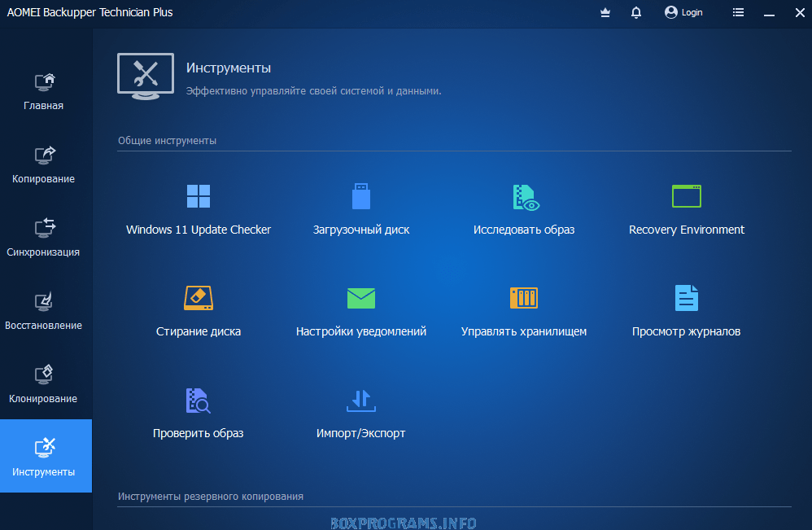
Task: Click the Эффективно управляйте своей системой subtitle
Action: point(313,91)
